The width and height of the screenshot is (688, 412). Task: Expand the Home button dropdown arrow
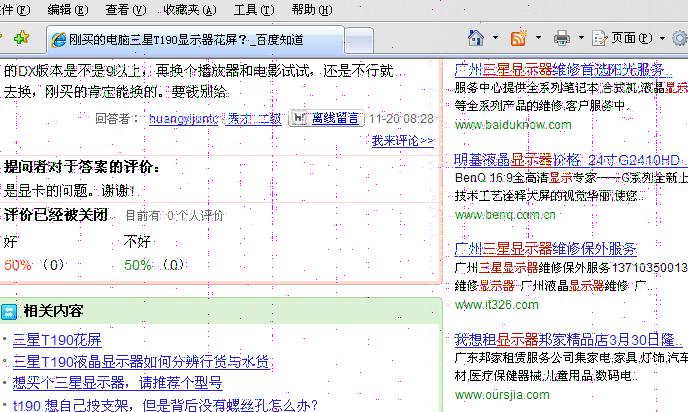click(495, 38)
